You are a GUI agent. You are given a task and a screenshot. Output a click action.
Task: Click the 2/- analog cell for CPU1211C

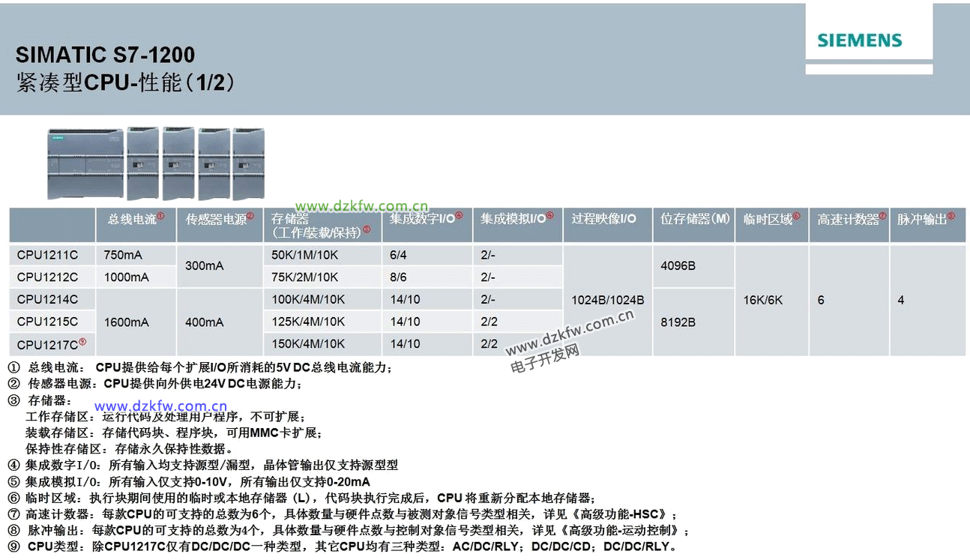tap(517, 255)
